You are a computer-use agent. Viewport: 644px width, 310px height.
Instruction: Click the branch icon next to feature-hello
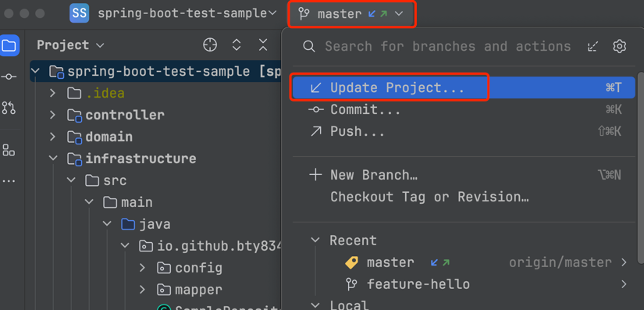(351, 284)
